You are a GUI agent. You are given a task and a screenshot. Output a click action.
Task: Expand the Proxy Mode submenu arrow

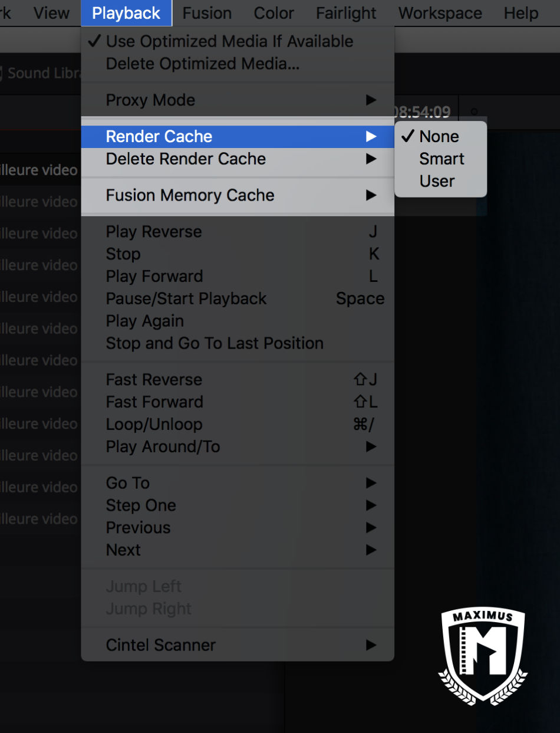pyautogui.click(x=371, y=100)
